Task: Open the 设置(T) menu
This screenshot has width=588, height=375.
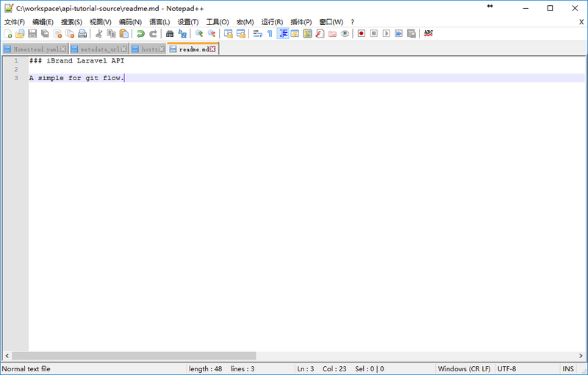Action: tap(188, 22)
